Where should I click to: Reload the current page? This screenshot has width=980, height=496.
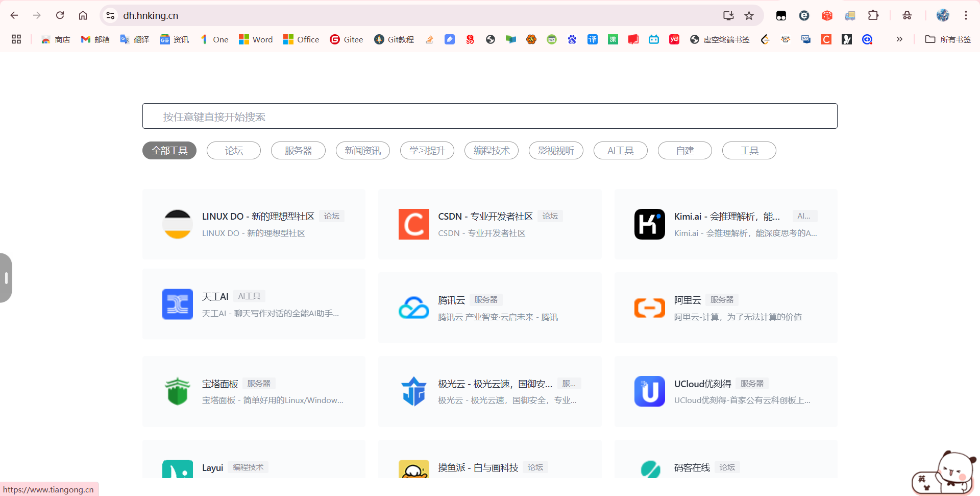60,15
